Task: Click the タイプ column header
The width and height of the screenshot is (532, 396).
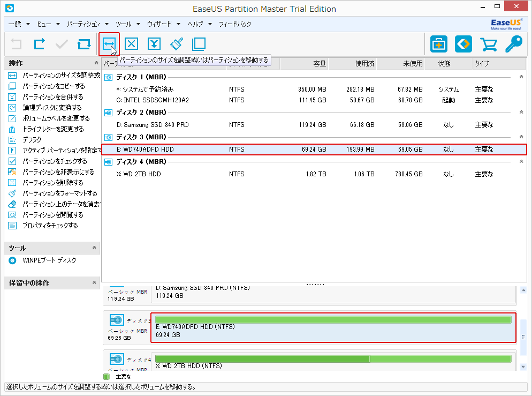Action: point(499,64)
